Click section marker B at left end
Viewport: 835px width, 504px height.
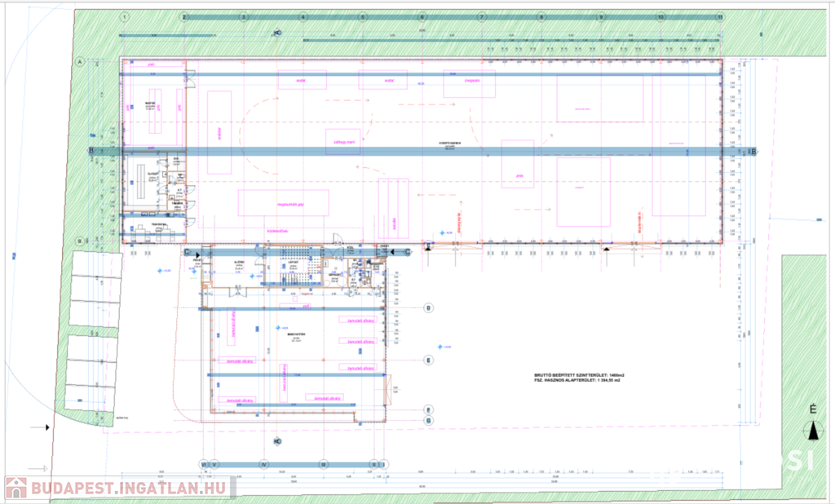(x=92, y=151)
